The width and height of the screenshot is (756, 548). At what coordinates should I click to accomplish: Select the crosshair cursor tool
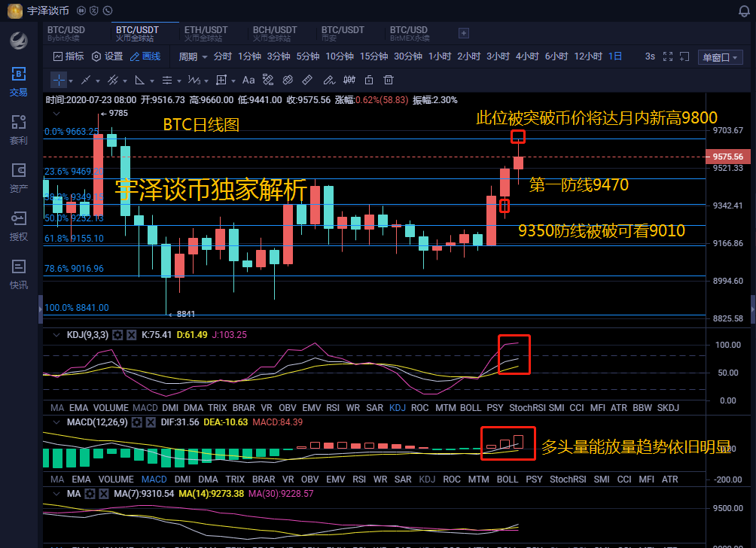[59, 80]
